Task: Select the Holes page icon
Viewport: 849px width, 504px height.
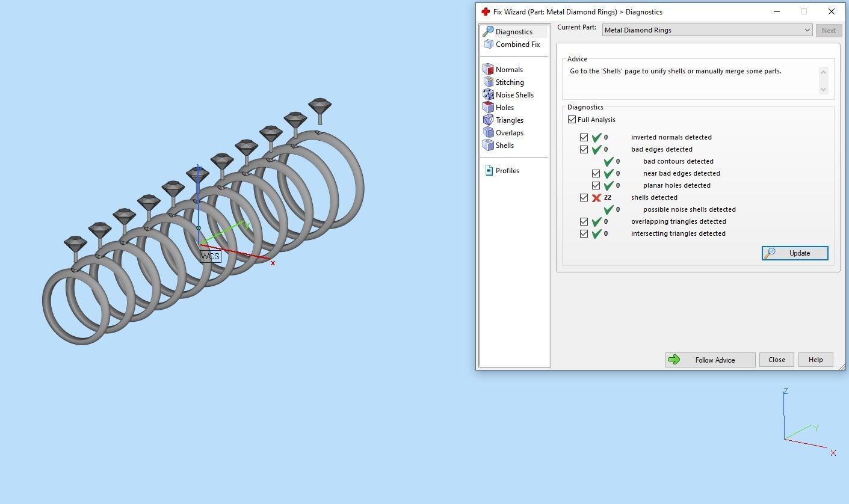Action: (488, 107)
